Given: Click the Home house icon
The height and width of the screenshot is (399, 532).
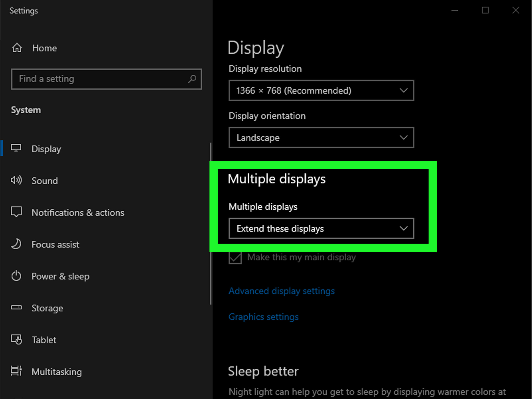Looking at the screenshot, I should click(17, 48).
